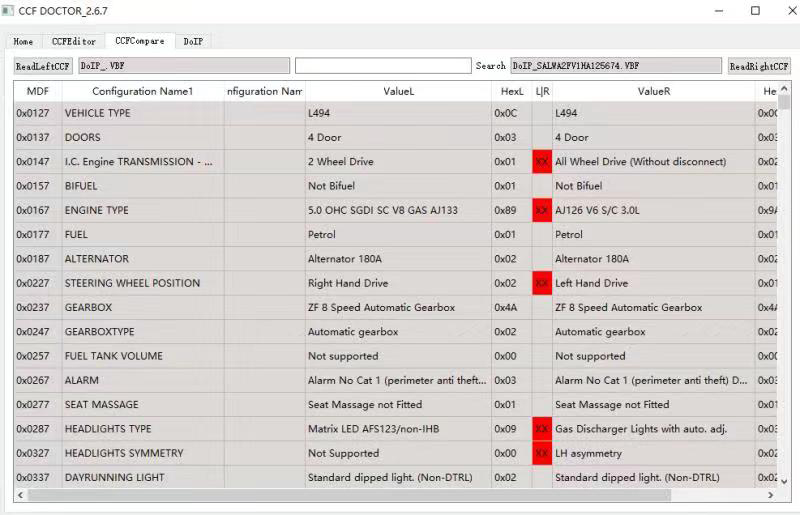The image size is (800, 515).
Task: Click the horizontal scrollbar left arrow
Action: (x=20, y=495)
